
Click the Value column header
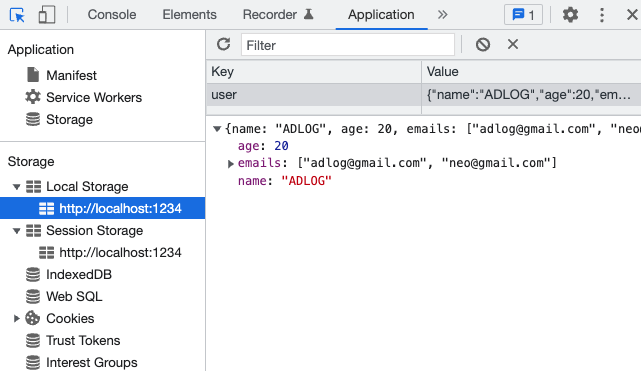531,72
